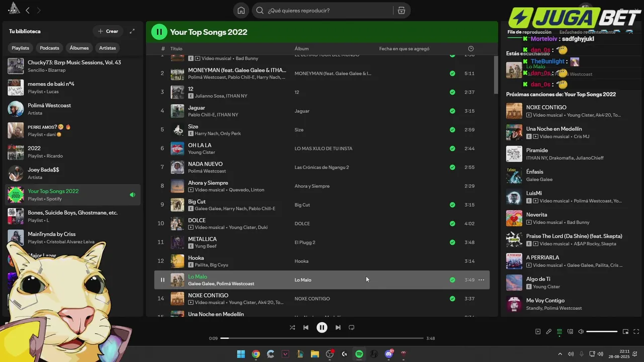Viewport: 644px width, 362px height.
Task: Adjust the volume slider
Action: point(602,332)
